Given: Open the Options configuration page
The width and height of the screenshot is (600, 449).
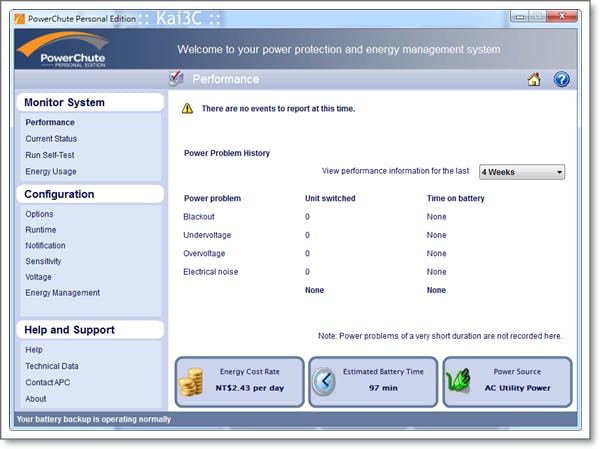Looking at the screenshot, I should pyautogui.click(x=40, y=214).
